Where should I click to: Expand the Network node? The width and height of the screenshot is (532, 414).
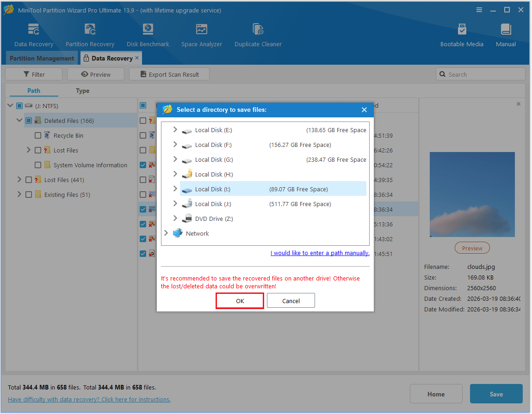point(166,233)
